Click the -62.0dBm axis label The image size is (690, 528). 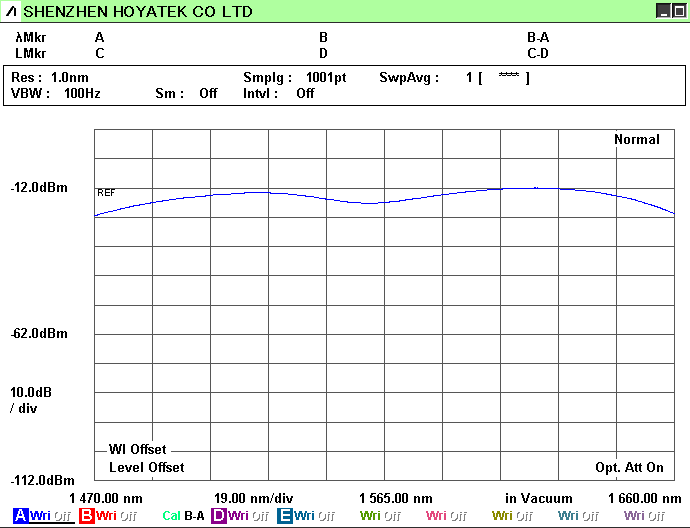pos(39,333)
